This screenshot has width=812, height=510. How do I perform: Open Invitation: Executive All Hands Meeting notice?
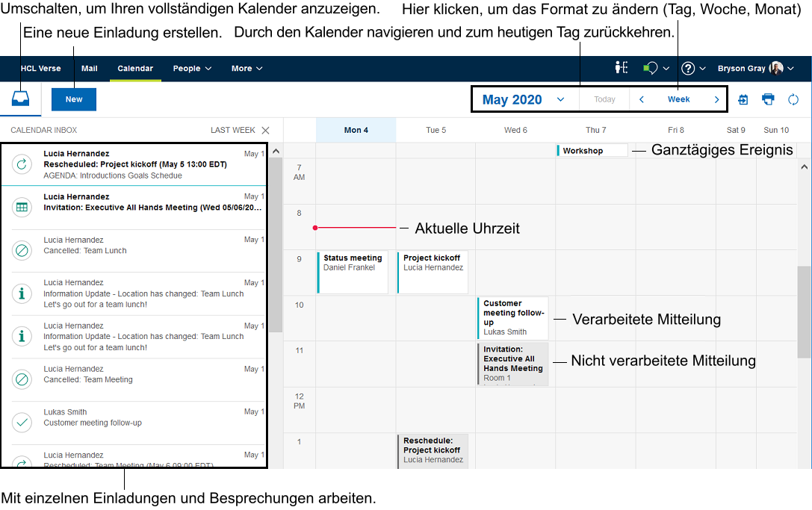pos(134,207)
